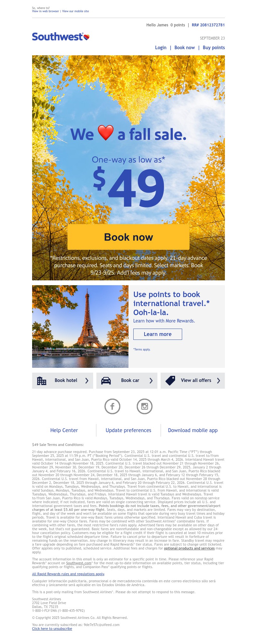The width and height of the screenshot is (257, 644).
Task: Click the yellow Book now button
Action: (x=128, y=237)
